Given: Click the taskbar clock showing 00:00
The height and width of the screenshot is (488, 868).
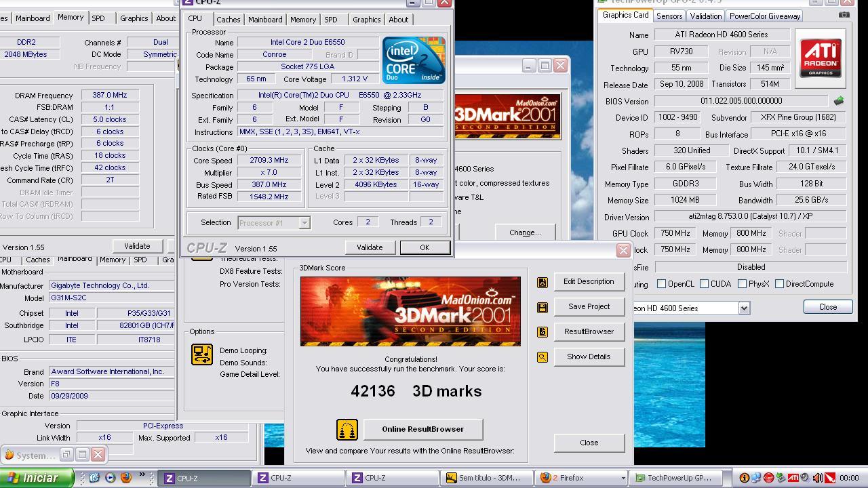Looking at the screenshot, I should (x=849, y=479).
